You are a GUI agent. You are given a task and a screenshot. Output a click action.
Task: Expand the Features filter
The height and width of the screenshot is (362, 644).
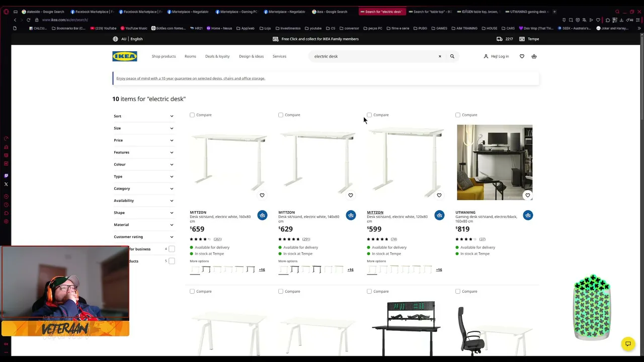[143, 152]
